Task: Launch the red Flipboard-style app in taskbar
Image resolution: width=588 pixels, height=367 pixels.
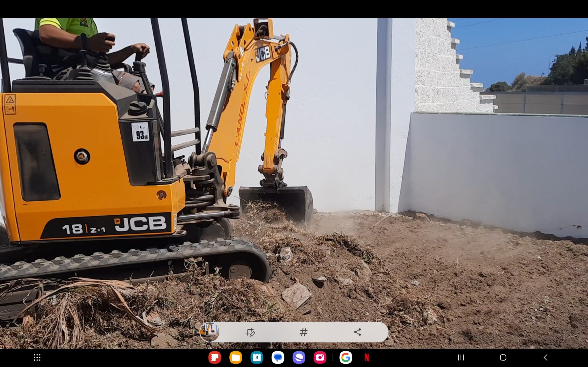Action: point(215,358)
